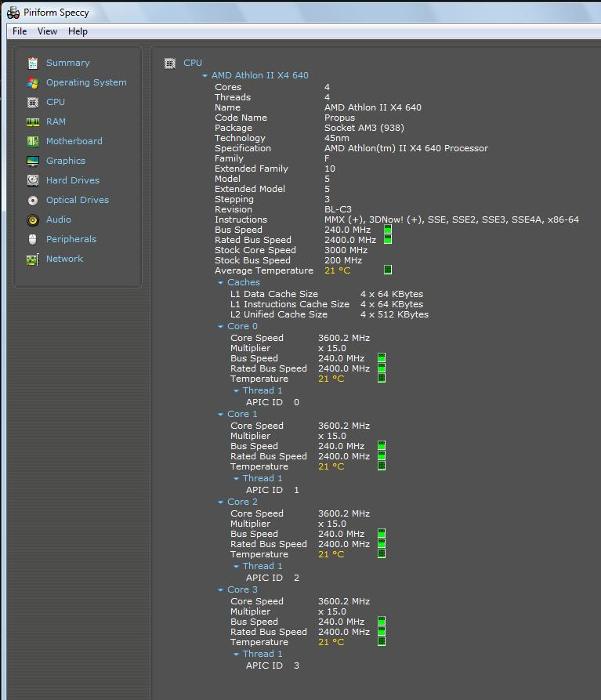Click the RAM module icon
Image resolution: width=601 pixels, height=700 pixels.
pos(33,122)
